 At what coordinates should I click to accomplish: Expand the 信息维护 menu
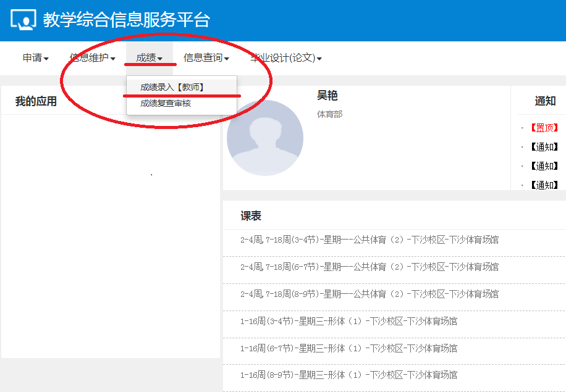click(x=92, y=58)
